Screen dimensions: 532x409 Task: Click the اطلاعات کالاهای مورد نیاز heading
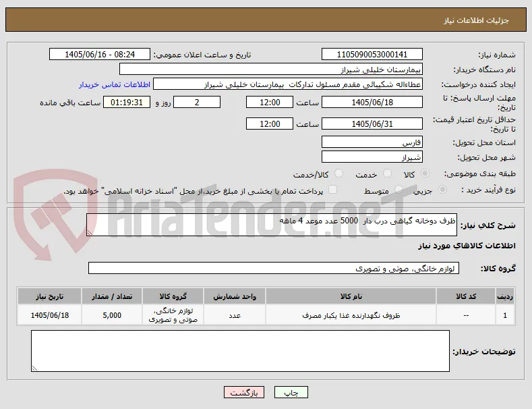tap(467, 245)
